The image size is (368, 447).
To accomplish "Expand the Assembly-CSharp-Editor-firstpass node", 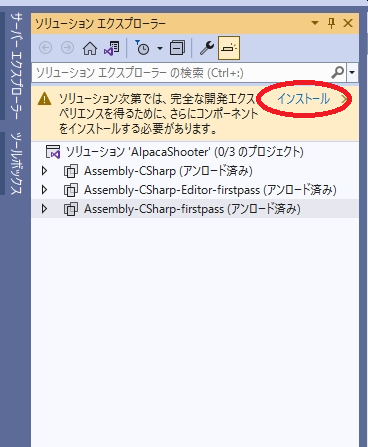I will 44,190.
